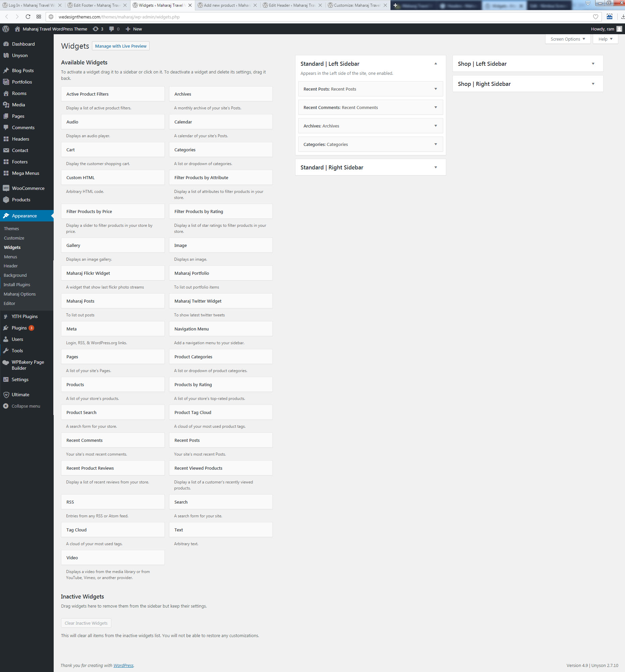Click the heart bookmark icon in address bar
Viewport: 625px width, 672px height.
[595, 16]
